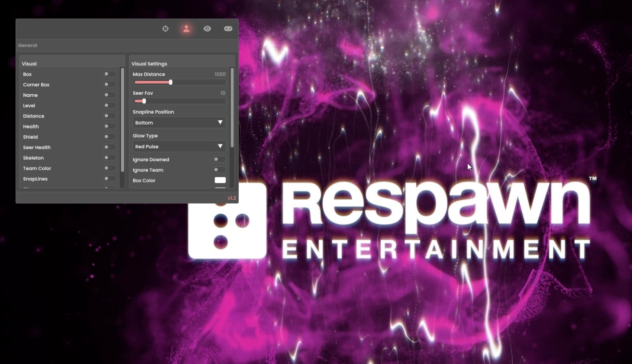
Task: Enable the Team Color toggle
Action: (109, 168)
